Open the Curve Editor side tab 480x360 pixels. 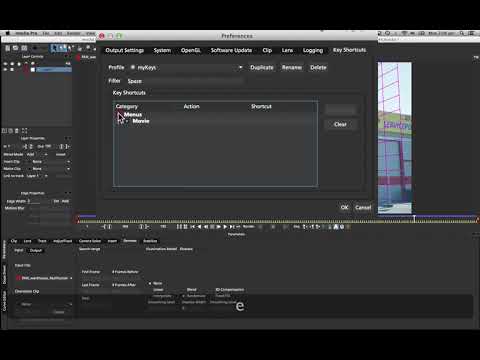pyautogui.click(x=4, y=301)
